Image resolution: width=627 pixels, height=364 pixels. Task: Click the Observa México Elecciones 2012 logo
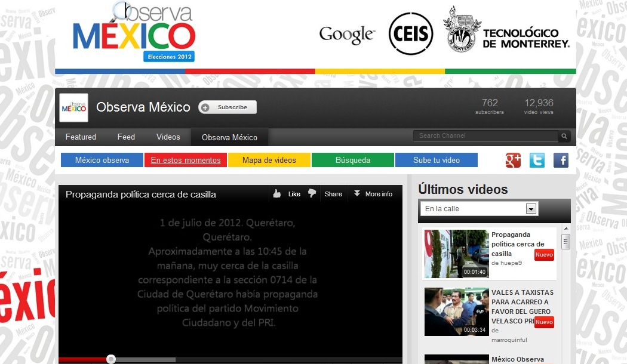coord(134,32)
